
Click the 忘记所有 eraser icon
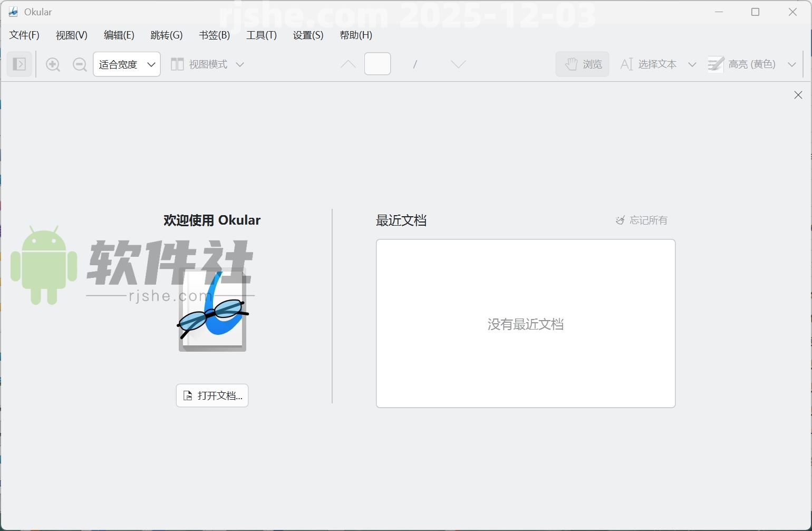tap(620, 220)
